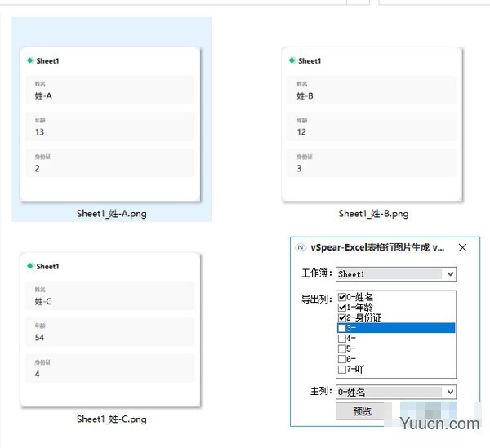Viewport: 490px width, 448px height.
Task: Click file name Sheet1_姓-A.png
Action: coord(112,214)
